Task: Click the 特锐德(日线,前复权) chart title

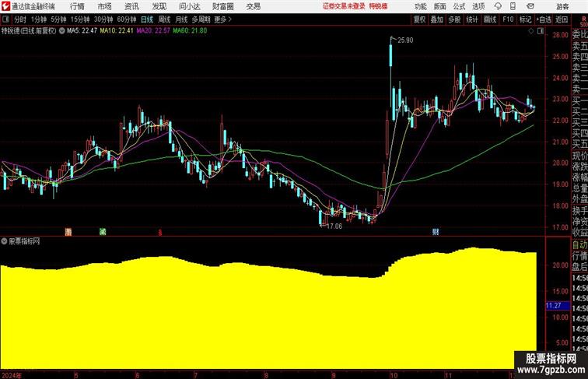Action: point(29,31)
